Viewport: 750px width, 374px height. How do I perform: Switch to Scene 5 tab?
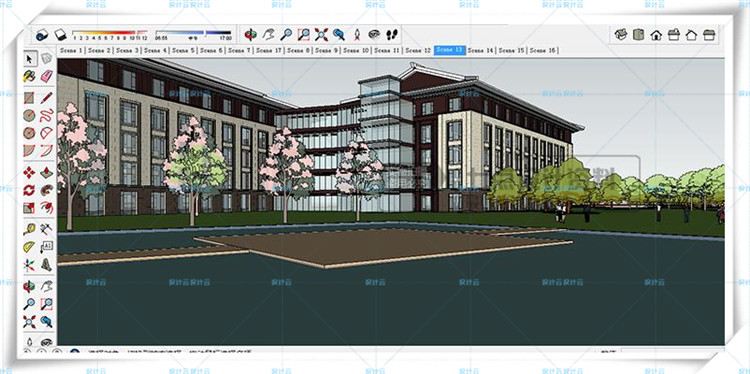(183, 50)
